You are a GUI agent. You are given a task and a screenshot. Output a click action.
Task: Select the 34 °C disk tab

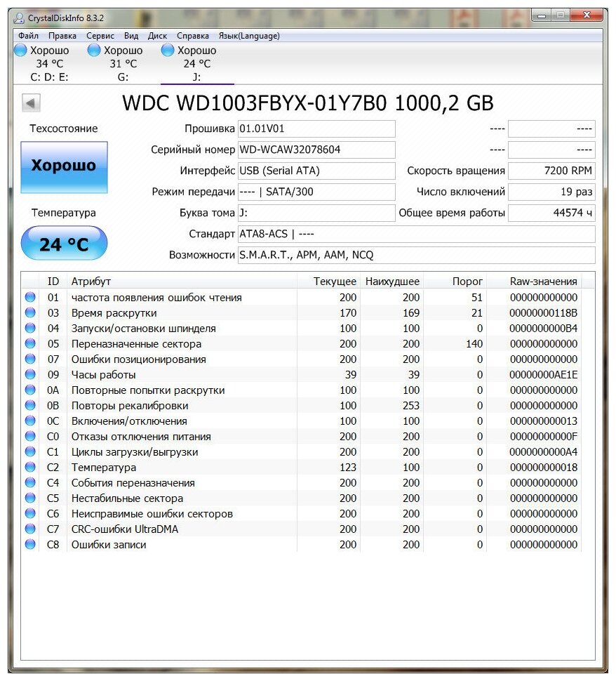point(50,63)
